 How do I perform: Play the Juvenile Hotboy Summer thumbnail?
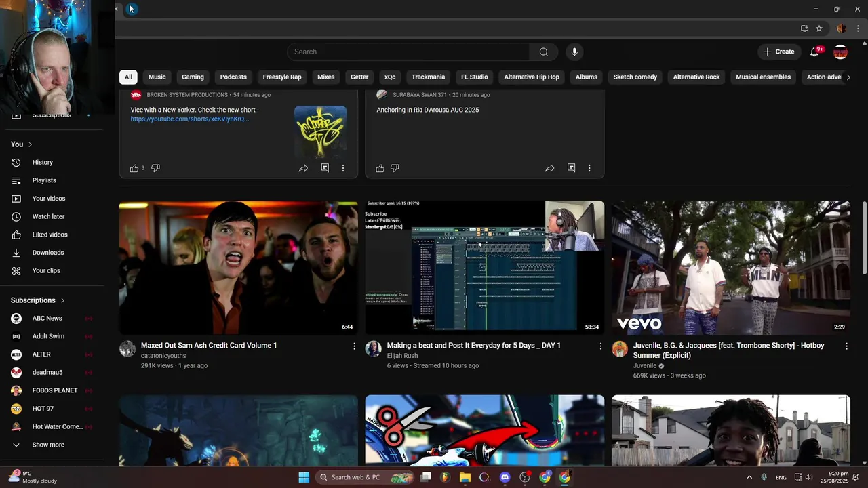point(730,268)
